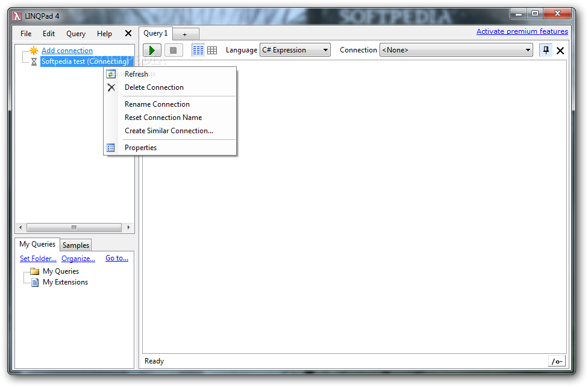The height and width of the screenshot is (387, 588).
Task: Close the query with the X near the pin
Action: [560, 50]
